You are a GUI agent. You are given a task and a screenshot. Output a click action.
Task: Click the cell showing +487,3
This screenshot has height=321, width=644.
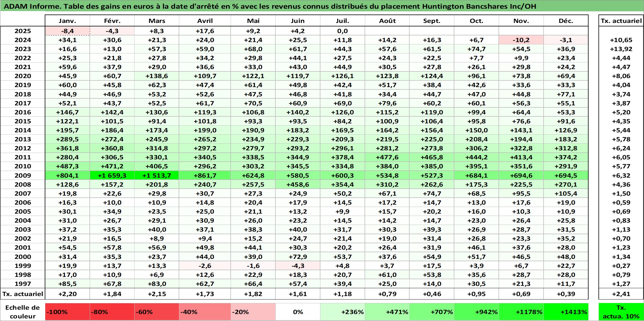[x=67, y=166]
